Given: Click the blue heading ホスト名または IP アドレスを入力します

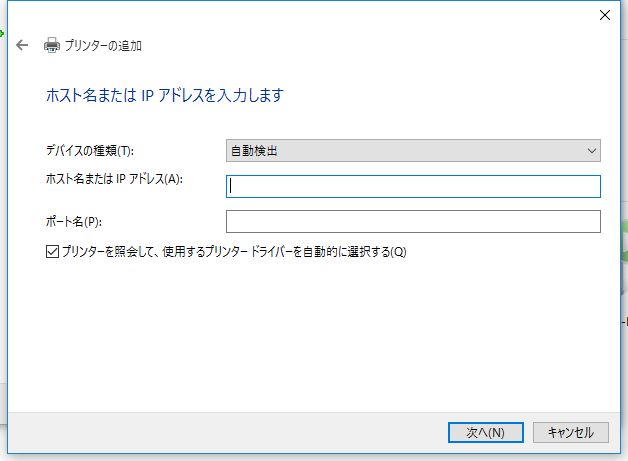Looking at the screenshot, I should pos(165,95).
